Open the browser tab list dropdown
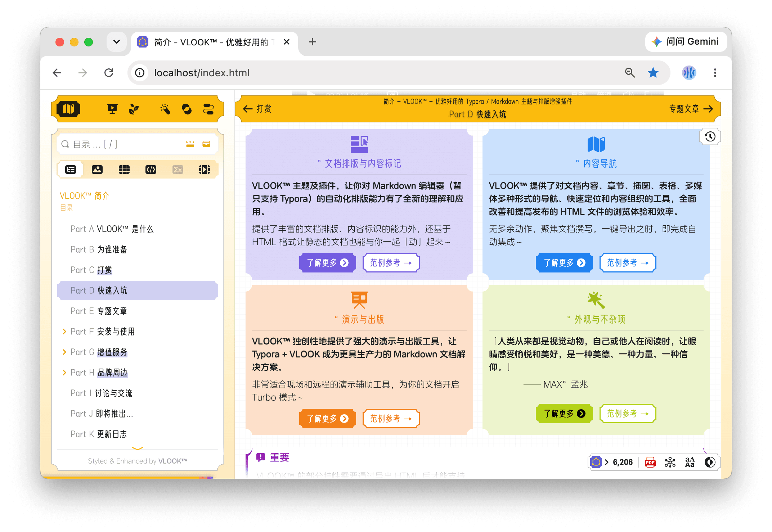Image resolution: width=772 pixels, height=532 pixels. pyautogui.click(x=117, y=42)
